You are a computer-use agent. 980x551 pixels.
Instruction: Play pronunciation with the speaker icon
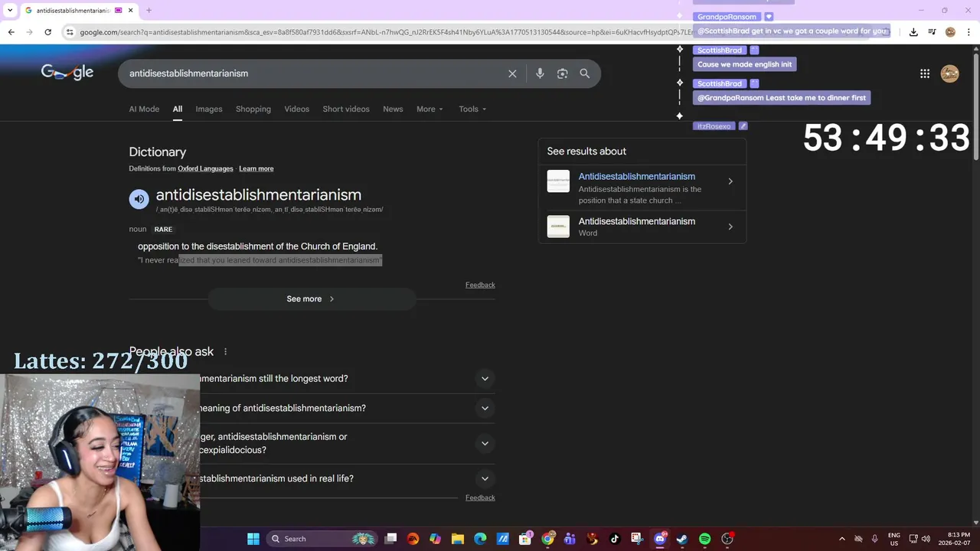[139, 199]
